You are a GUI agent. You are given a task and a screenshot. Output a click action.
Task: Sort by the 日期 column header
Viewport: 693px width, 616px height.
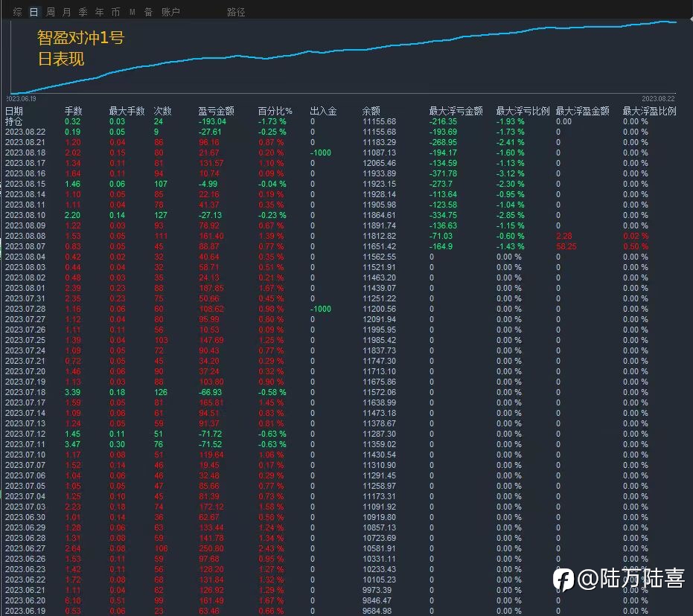pyautogui.click(x=13, y=111)
